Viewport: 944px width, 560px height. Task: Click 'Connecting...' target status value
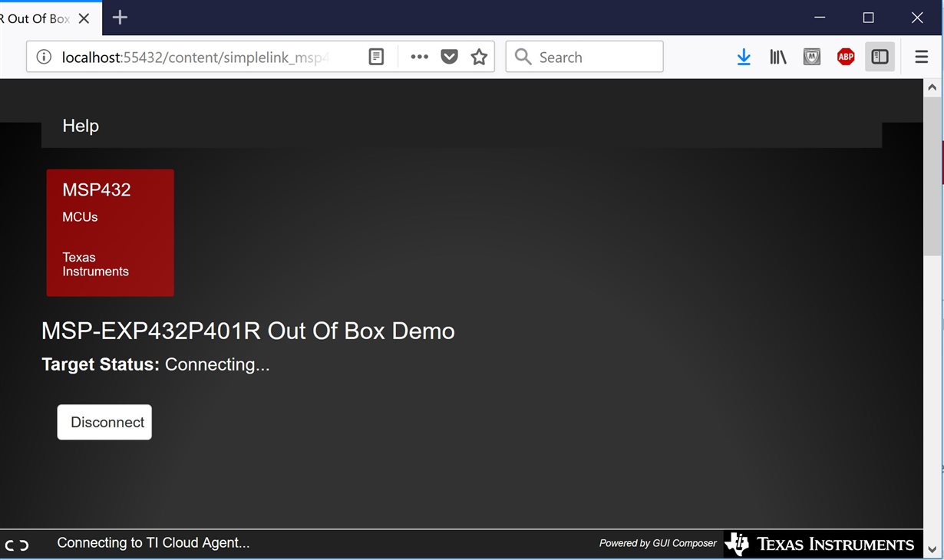[x=217, y=364]
